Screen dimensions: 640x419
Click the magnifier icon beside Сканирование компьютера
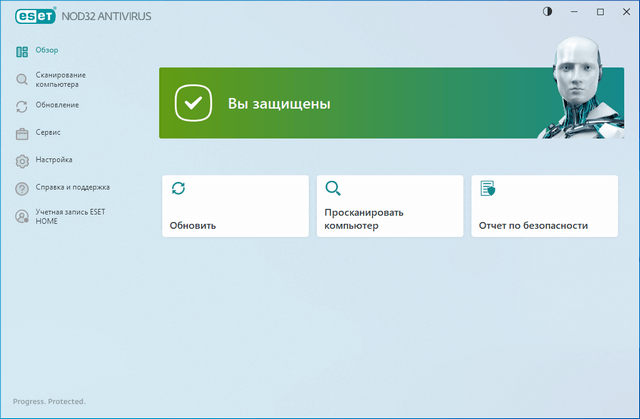coord(22,80)
